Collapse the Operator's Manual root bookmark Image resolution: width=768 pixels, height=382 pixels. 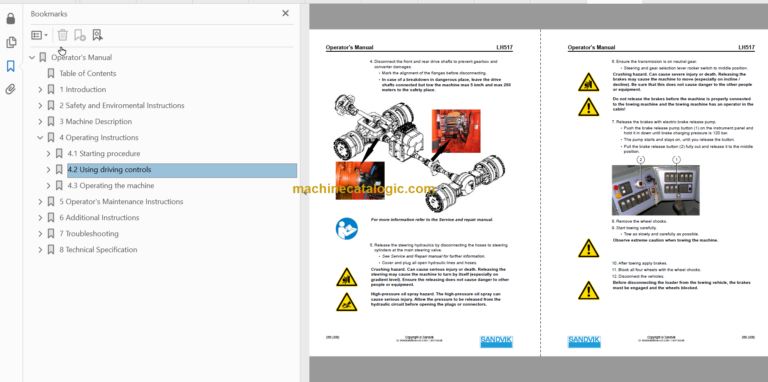point(32,57)
